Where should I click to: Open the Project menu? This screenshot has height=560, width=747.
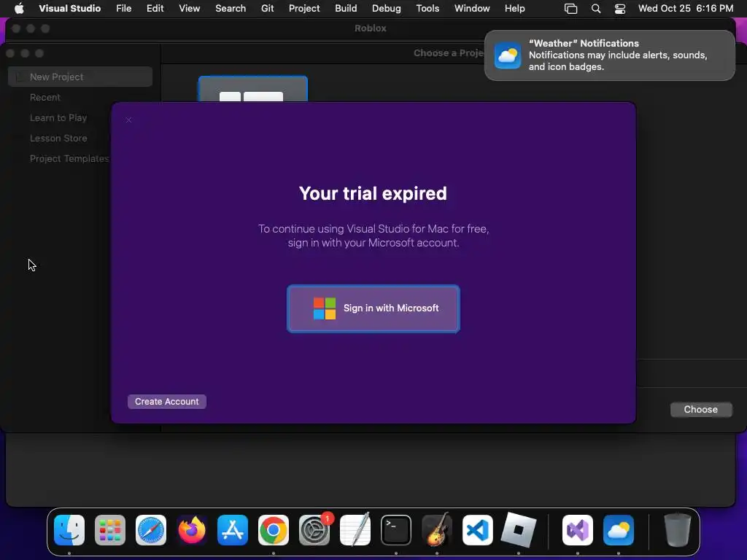point(304,8)
